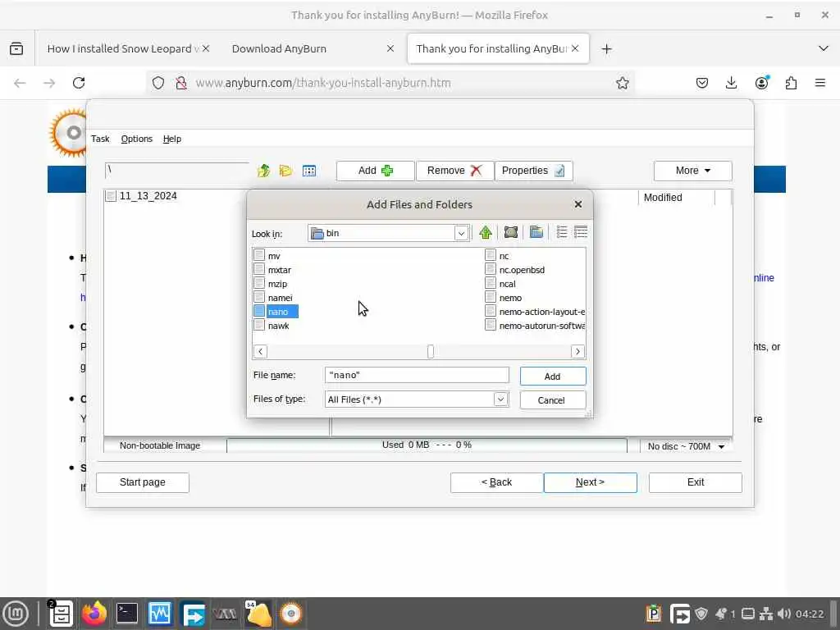Open Non-bootable Image setting
The width and height of the screenshot is (840, 630).
tap(160, 445)
